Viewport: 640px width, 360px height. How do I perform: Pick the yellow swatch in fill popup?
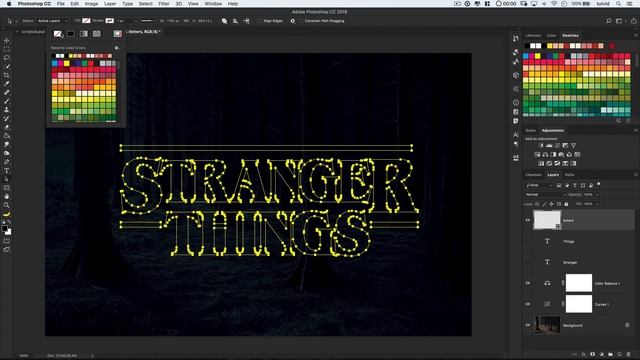[67, 63]
